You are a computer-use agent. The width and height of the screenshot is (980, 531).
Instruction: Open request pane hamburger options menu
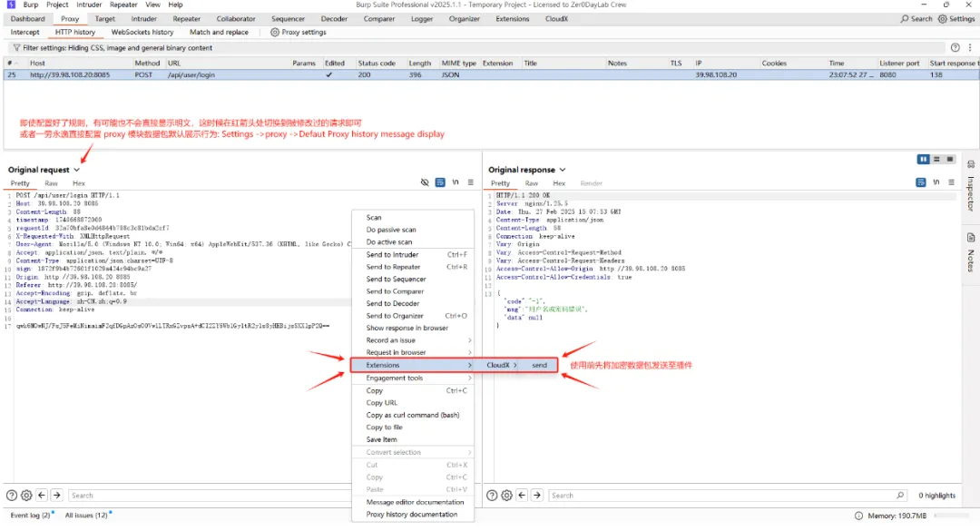pos(471,182)
